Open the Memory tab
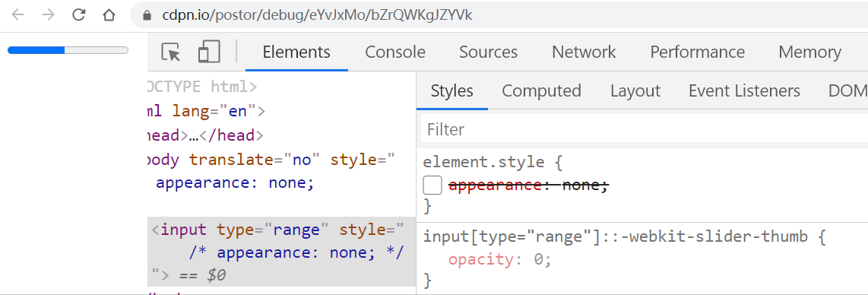This screenshot has height=295, width=868. coord(810,52)
